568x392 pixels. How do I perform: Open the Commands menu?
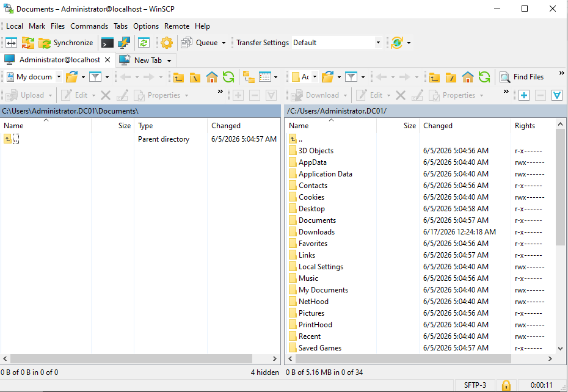(89, 26)
